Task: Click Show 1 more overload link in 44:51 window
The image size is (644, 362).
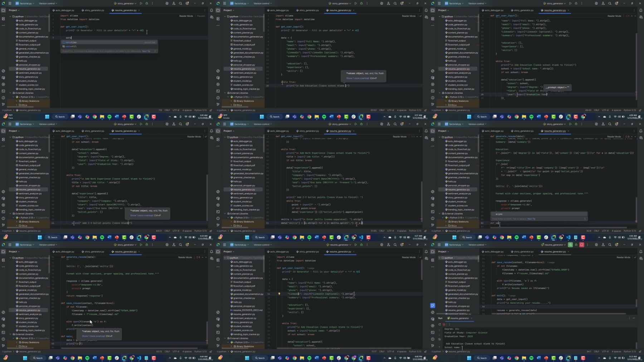Action: 141,215
